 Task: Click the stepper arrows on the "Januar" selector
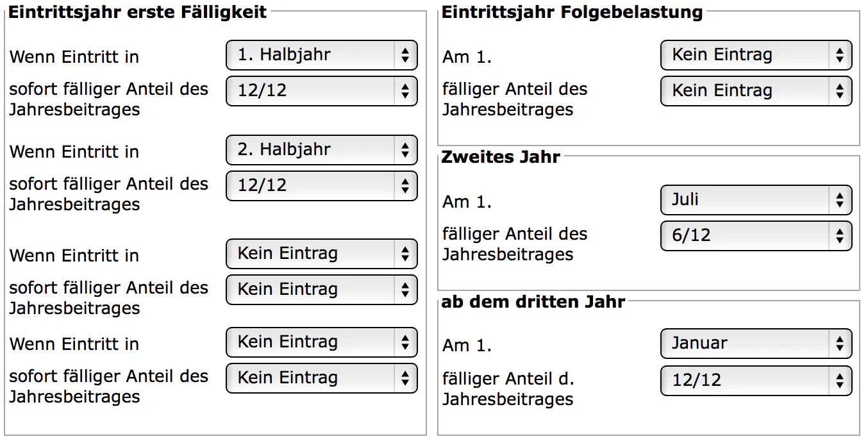(840, 344)
